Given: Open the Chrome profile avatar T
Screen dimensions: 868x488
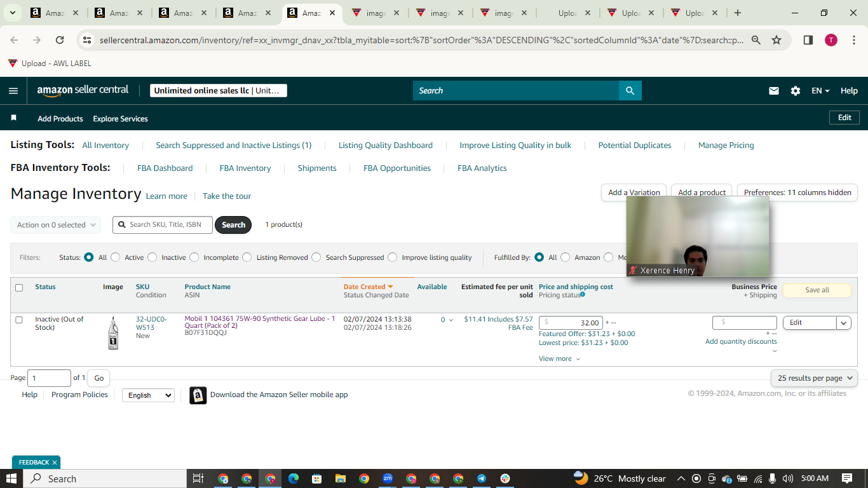Looking at the screenshot, I should pos(831,40).
